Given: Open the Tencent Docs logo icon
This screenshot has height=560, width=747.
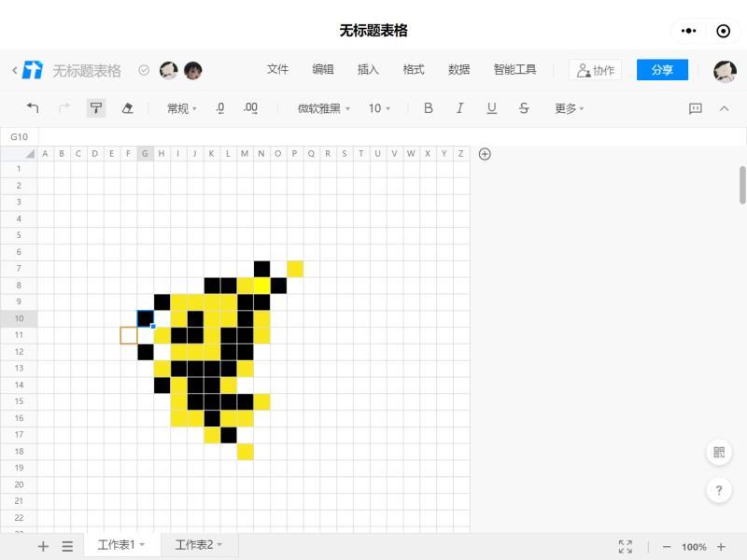Looking at the screenshot, I should click(33, 70).
